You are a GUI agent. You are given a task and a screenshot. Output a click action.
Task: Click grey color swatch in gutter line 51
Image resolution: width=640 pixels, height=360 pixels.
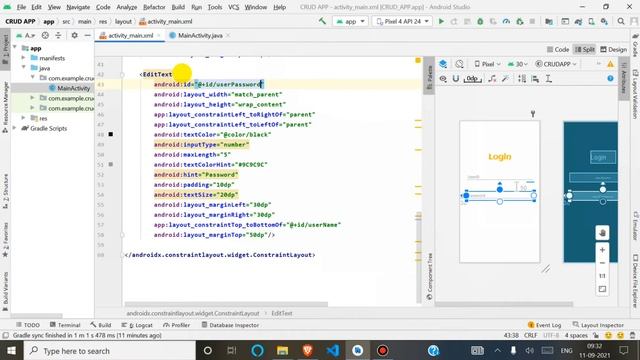[x=111, y=164]
